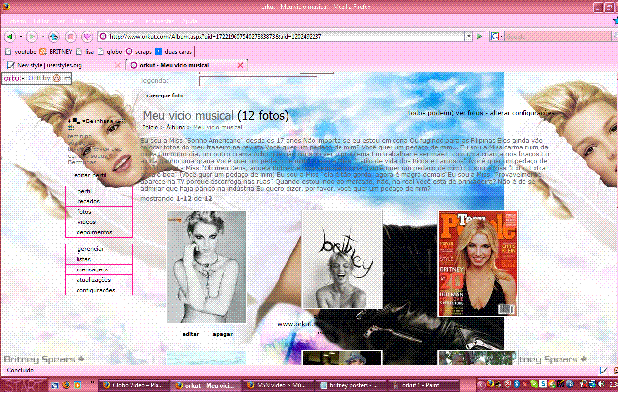Open the Histórico menu in menu bar
The height and width of the screenshot is (393, 618).
pos(84,20)
